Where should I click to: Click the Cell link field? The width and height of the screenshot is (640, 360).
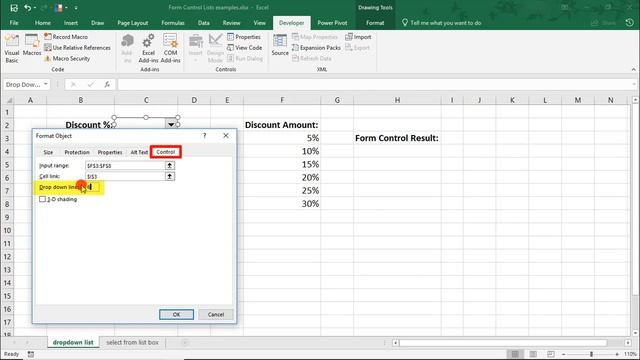(125, 176)
